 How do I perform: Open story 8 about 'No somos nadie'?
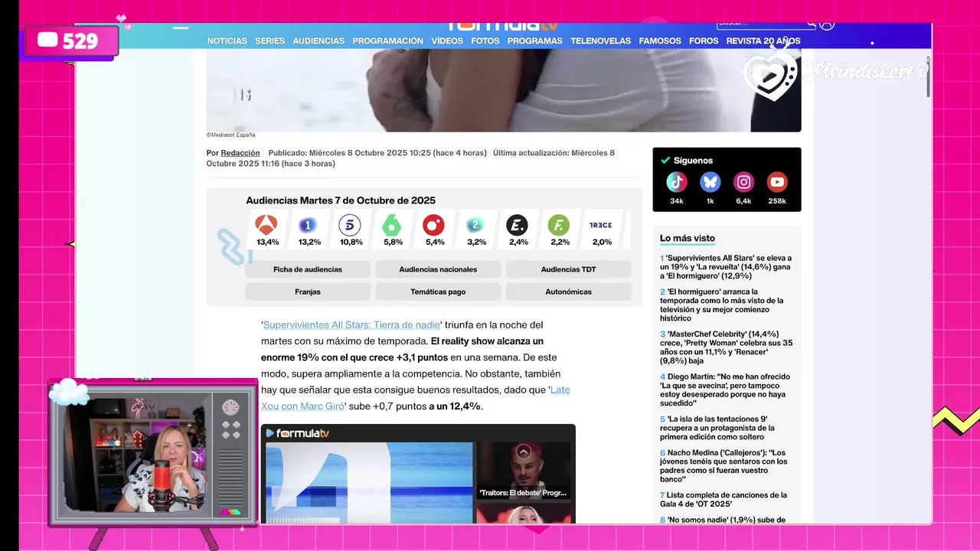723,520
